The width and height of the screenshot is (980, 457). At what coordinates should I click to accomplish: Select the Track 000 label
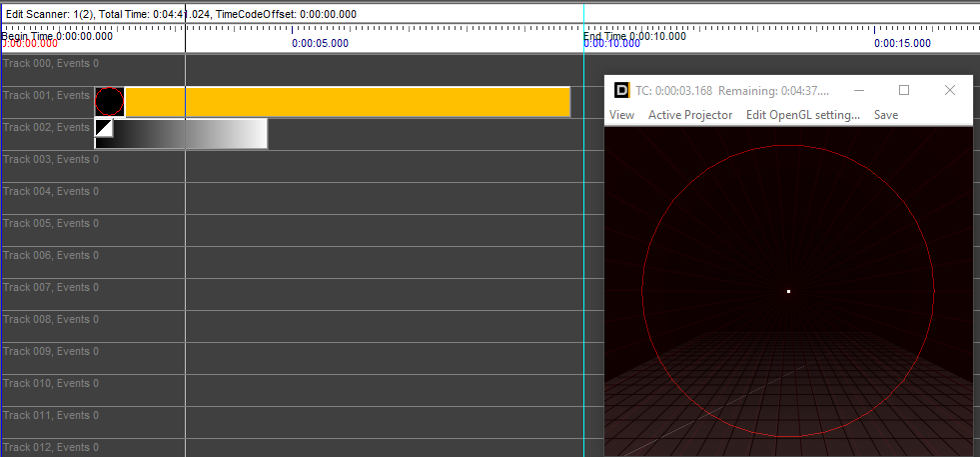click(x=50, y=64)
